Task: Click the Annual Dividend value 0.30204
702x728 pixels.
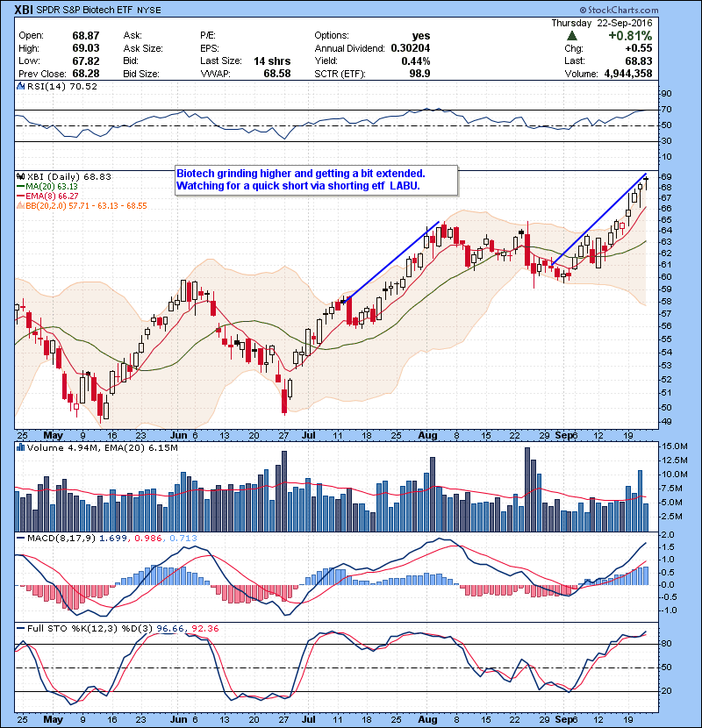Action: 411,48
